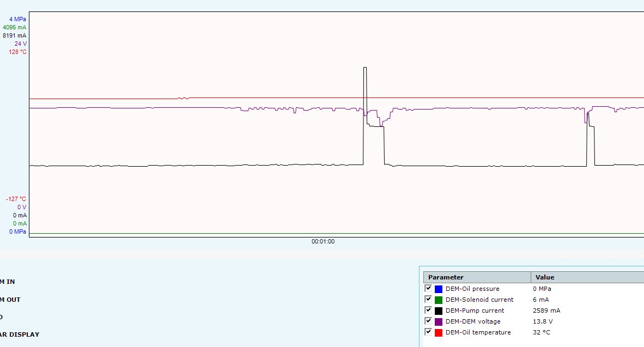Click the green Solenoid current color swatch
Viewport: 644px width, 347px height.
(x=439, y=300)
